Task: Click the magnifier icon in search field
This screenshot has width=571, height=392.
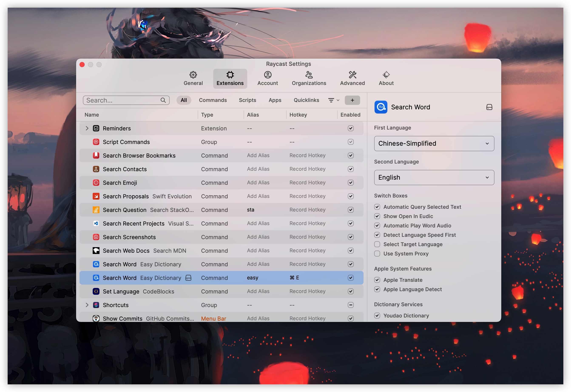Action: tap(163, 100)
